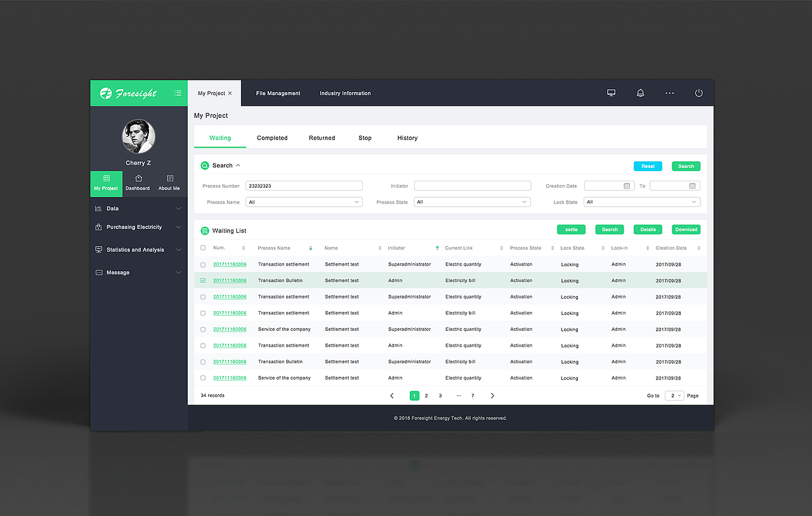Open the Process Name dropdown
The width and height of the screenshot is (812, 516).
click(304, 202)
